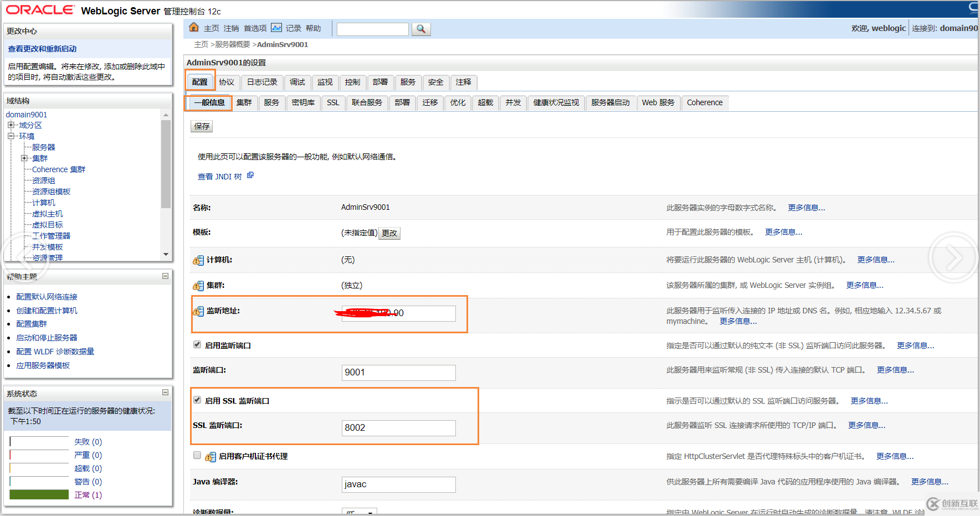Viewport: 980px width, 516px height.
Task: Select 工作管理器 in the domain tree
Action: coord(51,236)
